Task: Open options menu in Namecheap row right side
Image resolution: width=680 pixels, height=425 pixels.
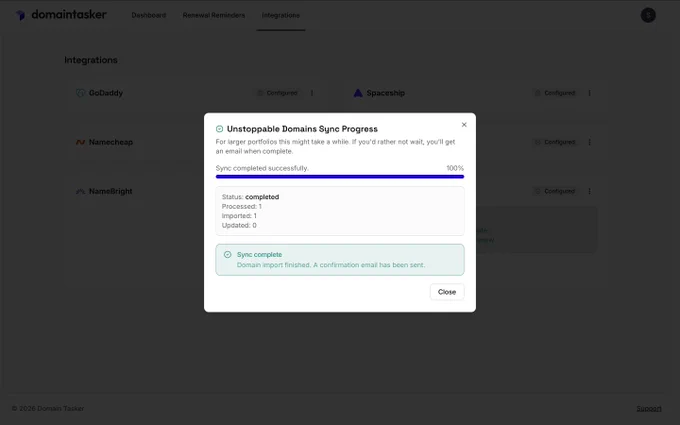Action: click(x=589, y=142)
